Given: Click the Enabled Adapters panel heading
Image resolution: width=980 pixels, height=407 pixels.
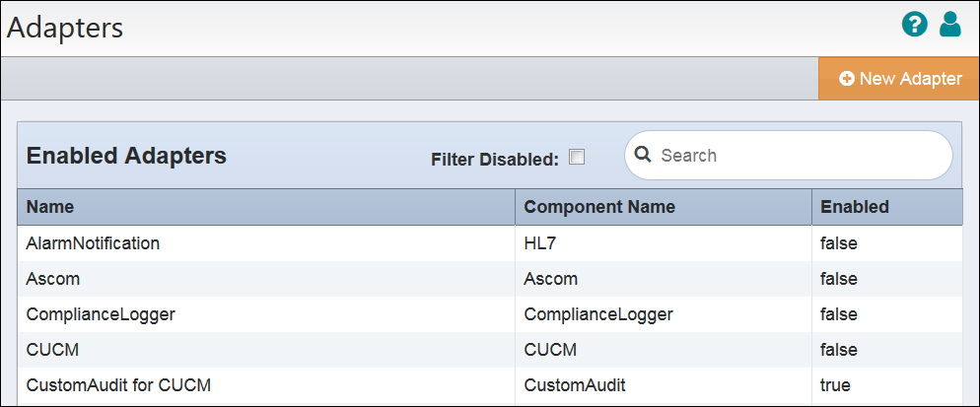Looking at the screenshot, I should click(x=126, y=156).
